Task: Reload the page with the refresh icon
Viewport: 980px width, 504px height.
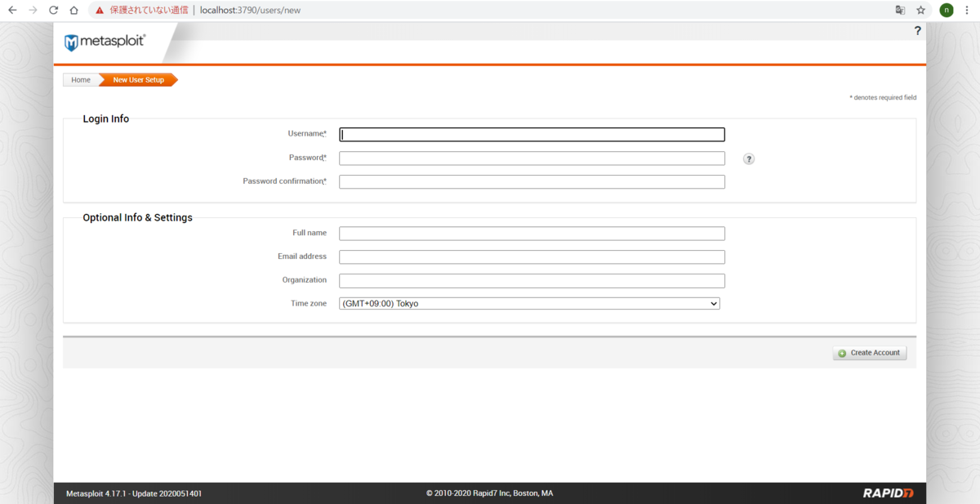Action: click(53, 11)
